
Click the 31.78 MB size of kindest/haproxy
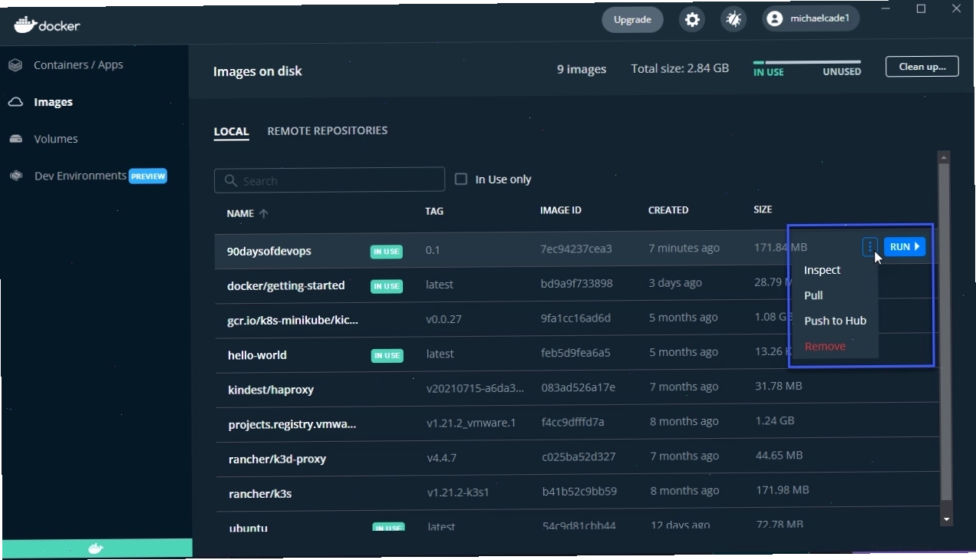(x=779, y=386)
